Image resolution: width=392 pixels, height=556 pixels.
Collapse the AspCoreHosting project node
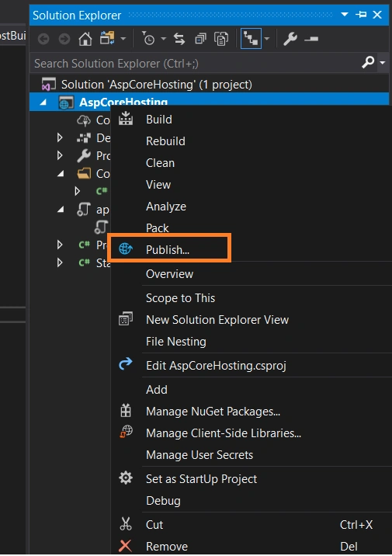tap(43, 103)
